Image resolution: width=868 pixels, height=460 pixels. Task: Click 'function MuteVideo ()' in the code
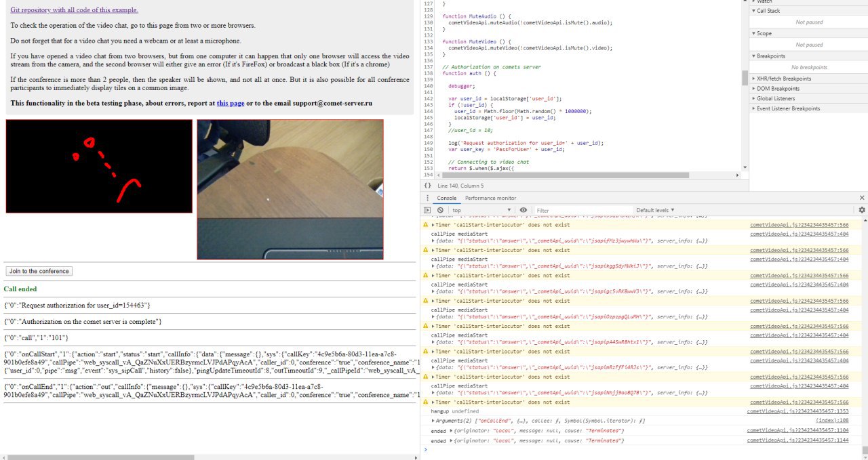click(x=478, y=41)
